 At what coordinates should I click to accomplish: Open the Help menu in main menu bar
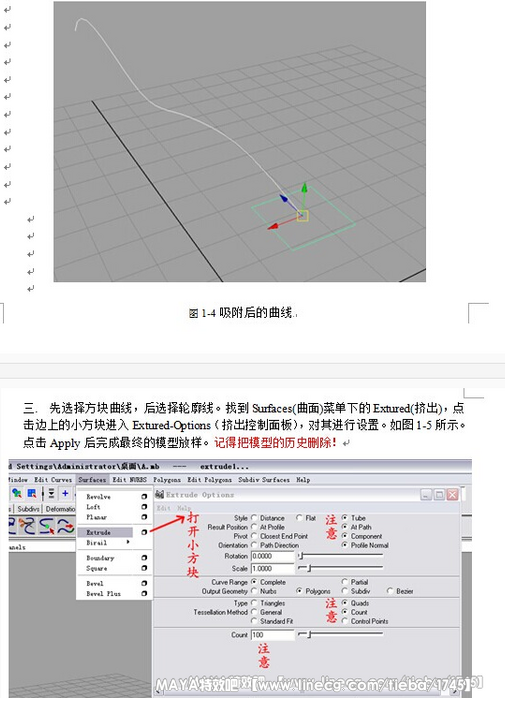tap(303, 479)
